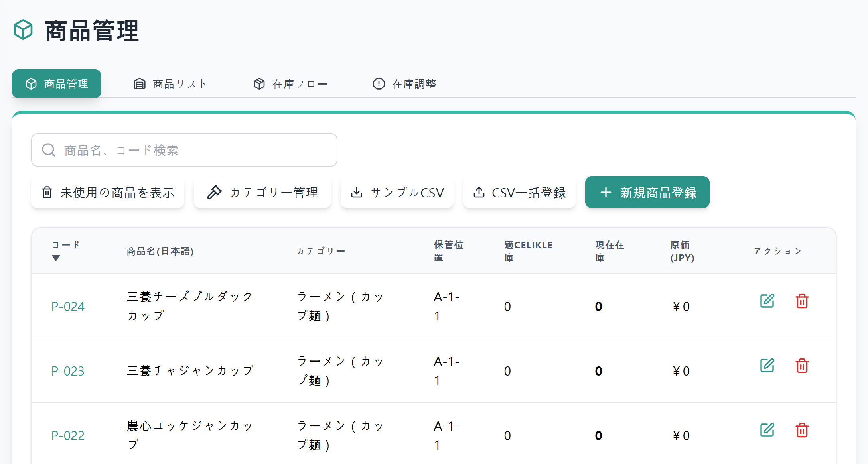Open カテゴリー管理 settings

coord(262,192)
